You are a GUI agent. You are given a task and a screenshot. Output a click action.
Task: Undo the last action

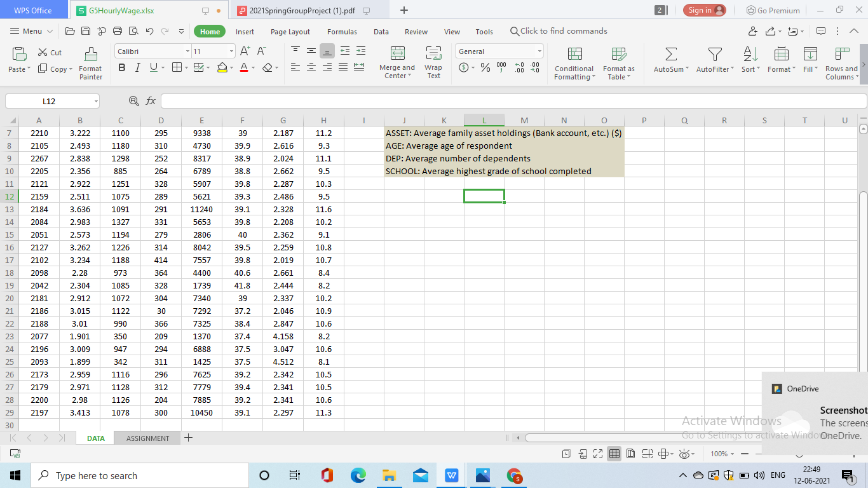coord(149,31)
